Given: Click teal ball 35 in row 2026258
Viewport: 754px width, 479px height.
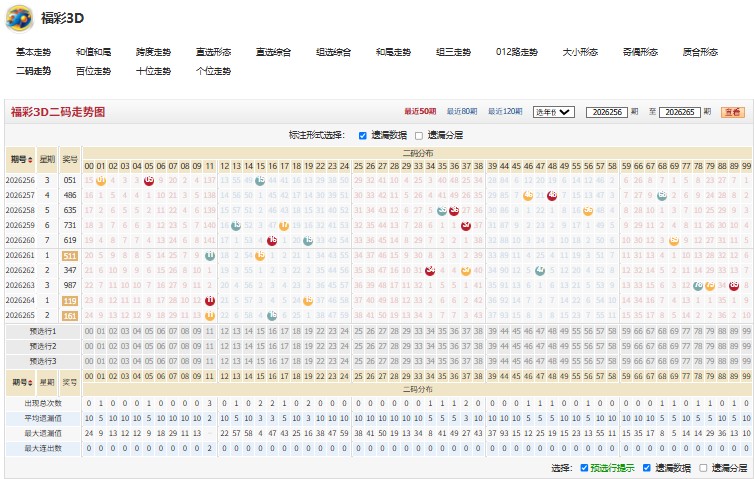Looking at the screenshot, I should (x=442, y=211).
